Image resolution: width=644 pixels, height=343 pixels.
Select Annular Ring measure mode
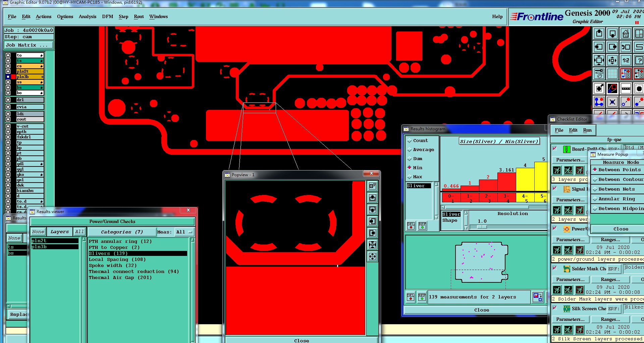point(614,199)
